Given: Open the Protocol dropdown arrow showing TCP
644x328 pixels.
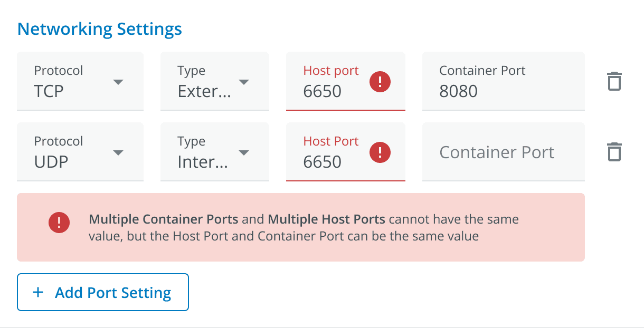Looking at the screenshot, I should click(x=118, y=82).
